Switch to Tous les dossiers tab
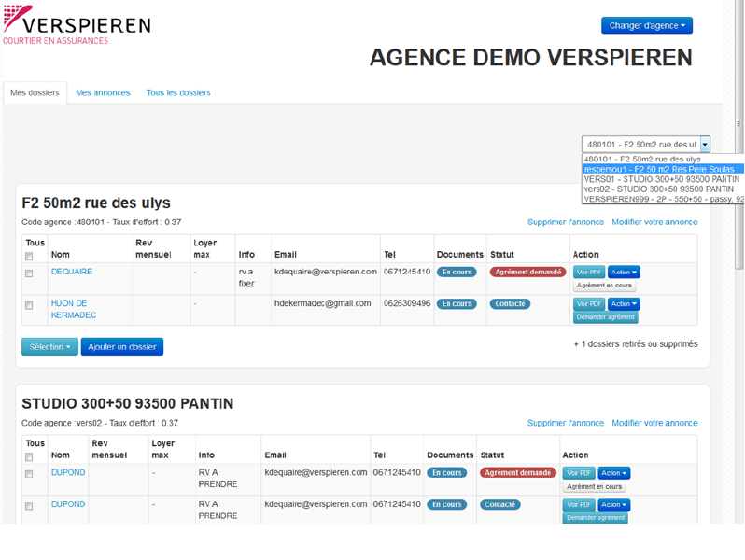Screen dimensions: 745x560 coord(178,92)
